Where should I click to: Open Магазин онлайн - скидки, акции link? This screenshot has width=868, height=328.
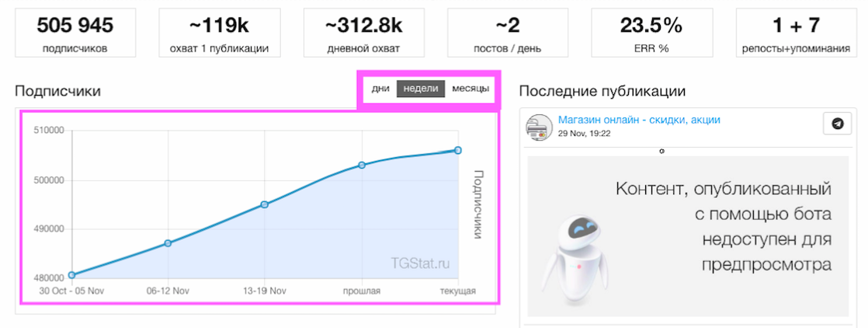point(639,120)
